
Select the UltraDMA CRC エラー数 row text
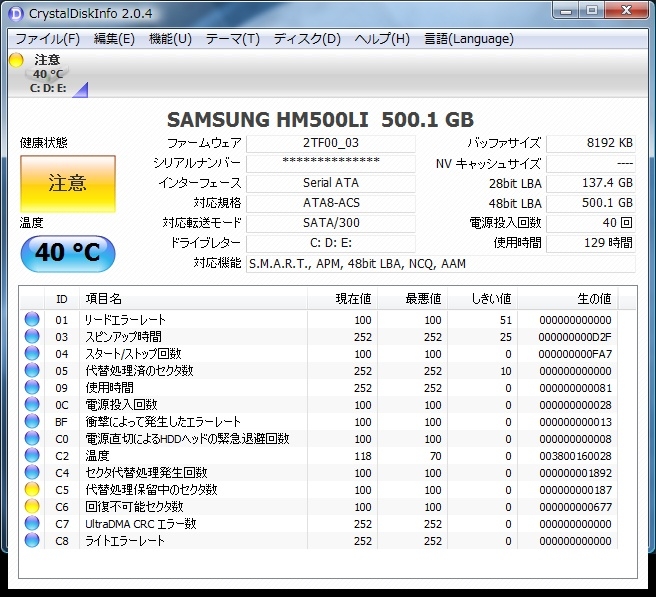click(x=141, y=524)
